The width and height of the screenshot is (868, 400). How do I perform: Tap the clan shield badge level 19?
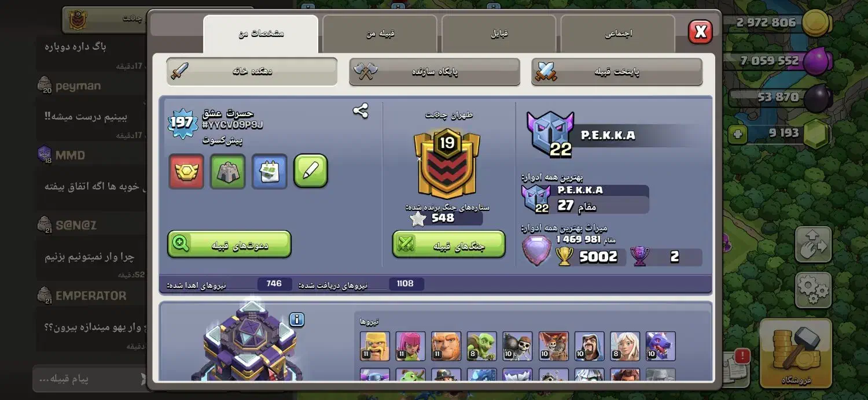[x=447, y=164]
